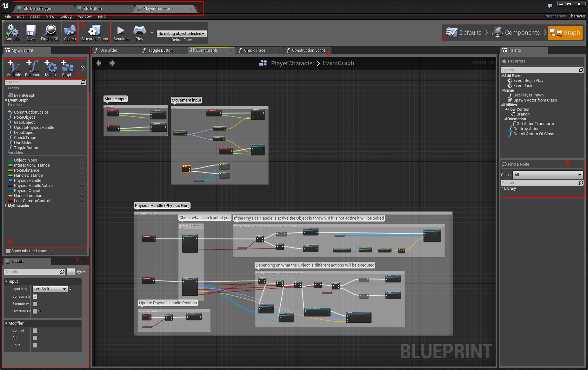Viewport: 588px width, 370px height.
Task: Toggle InteractionDistance variable visibility eye
Action: point(82,165)
